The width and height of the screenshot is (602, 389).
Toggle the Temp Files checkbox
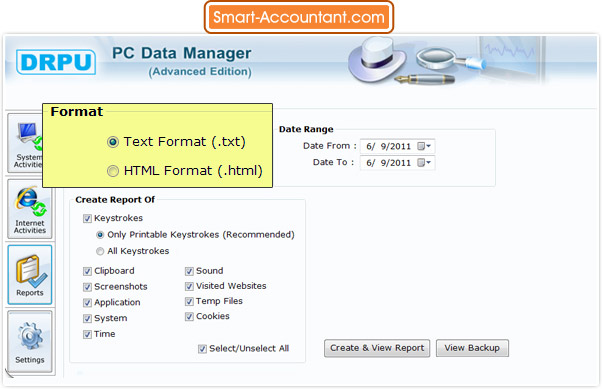189,301
